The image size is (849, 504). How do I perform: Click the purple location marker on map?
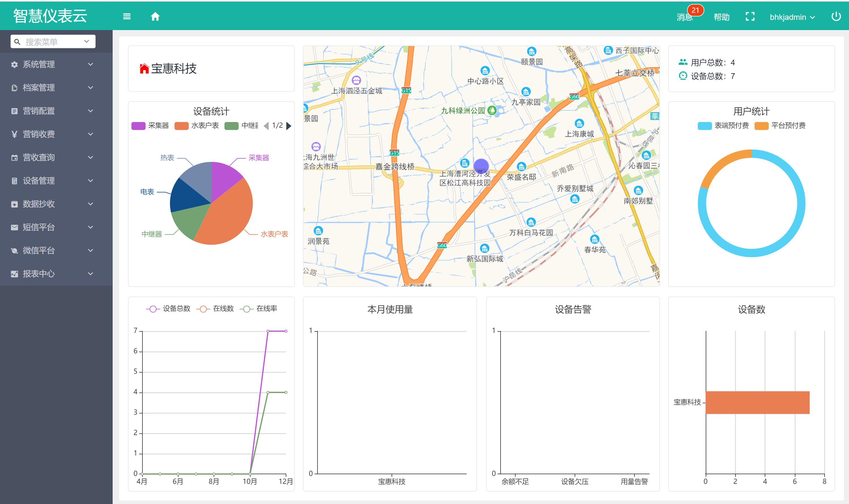(x=481, y=166)
